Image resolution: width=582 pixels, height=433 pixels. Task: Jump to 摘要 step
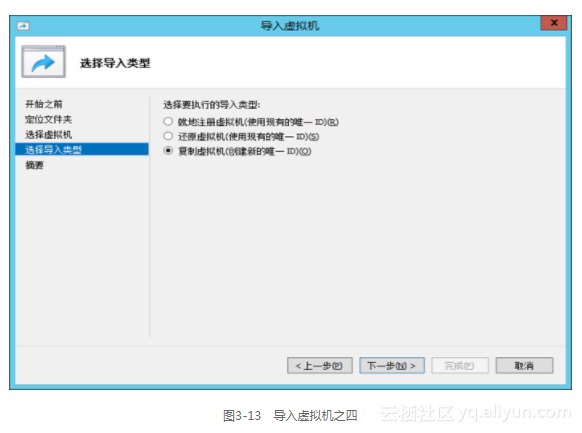point(34,165)
